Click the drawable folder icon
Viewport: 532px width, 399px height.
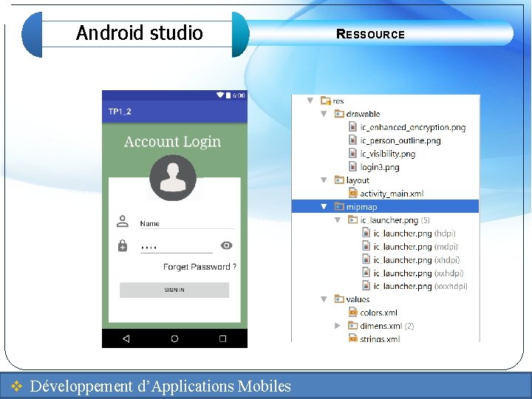click(339, 114)
